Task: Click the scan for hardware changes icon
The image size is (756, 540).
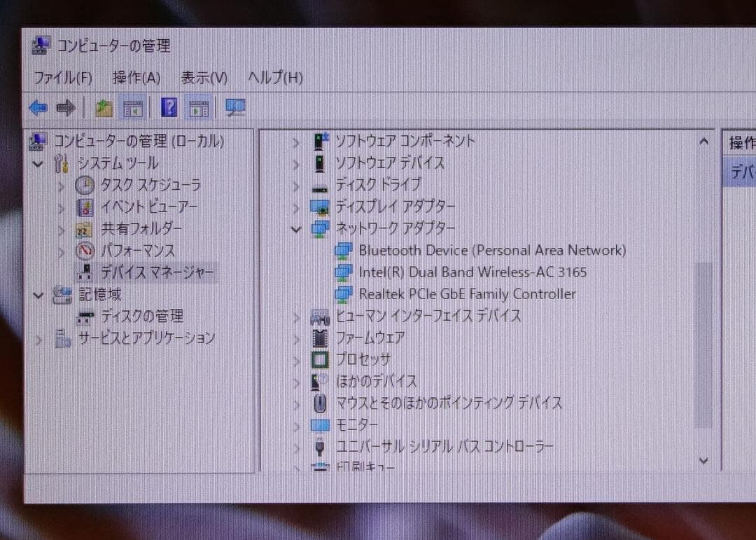Action: [x=235, y=107]
